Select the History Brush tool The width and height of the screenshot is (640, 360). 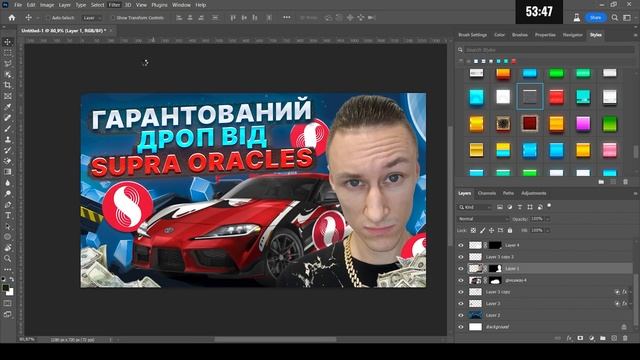pos(8,150)
